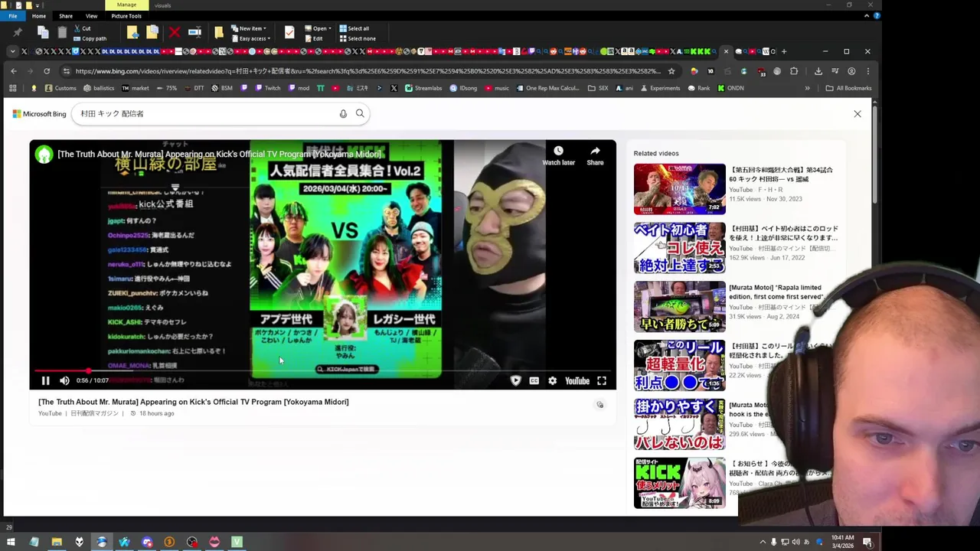980x551 pixels.
Task: Reload the browser page
Action: 47,71
